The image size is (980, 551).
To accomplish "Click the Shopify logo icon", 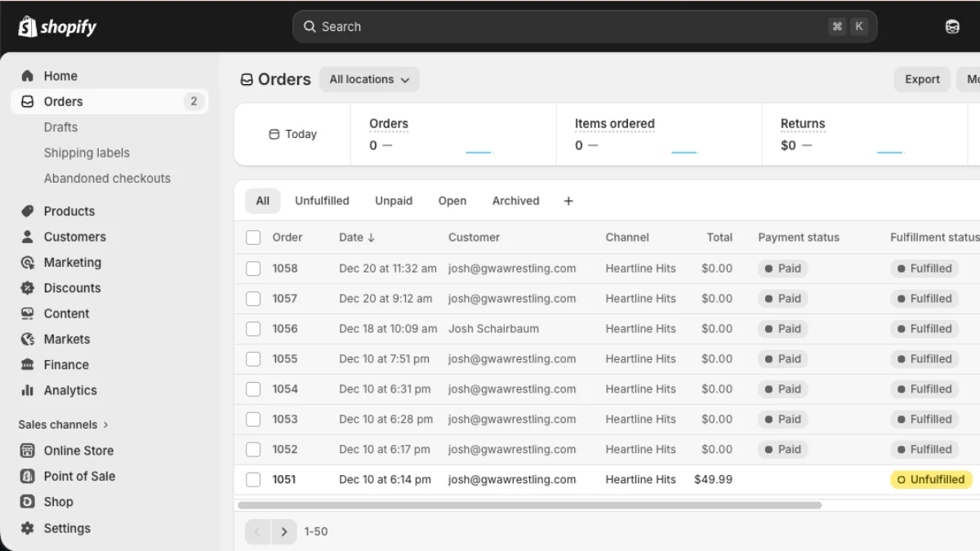I will pyautogui.click(x=28, y=26).
